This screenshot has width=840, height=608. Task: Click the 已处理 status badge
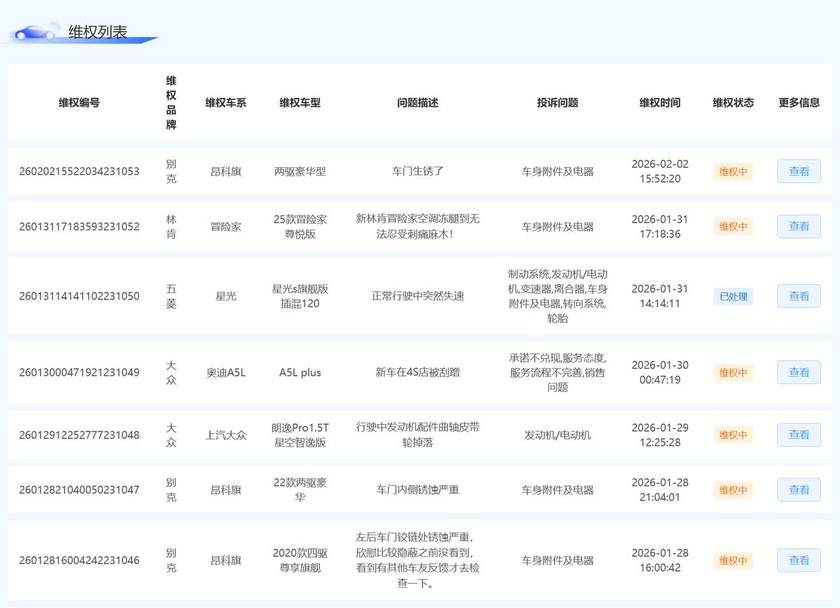coord(732,297)
